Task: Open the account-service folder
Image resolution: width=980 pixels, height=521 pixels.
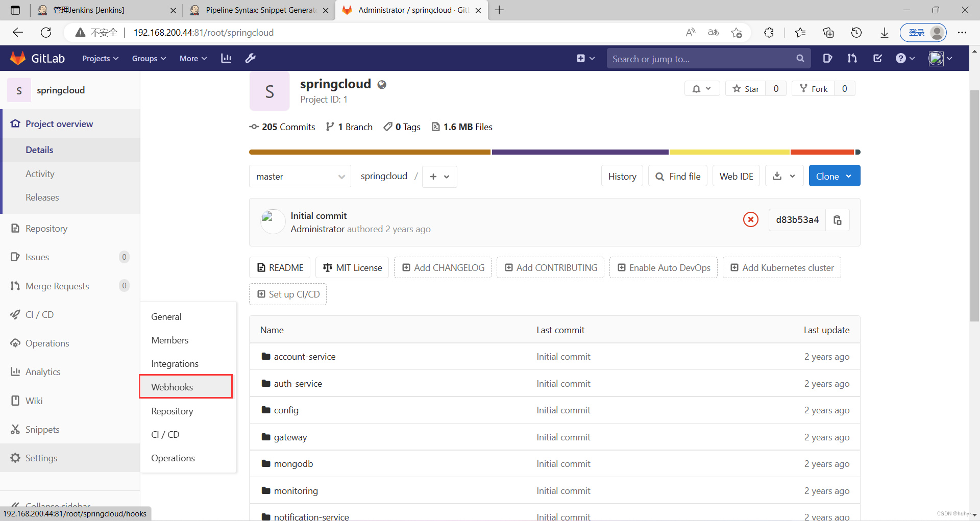Action: [305, 356]
